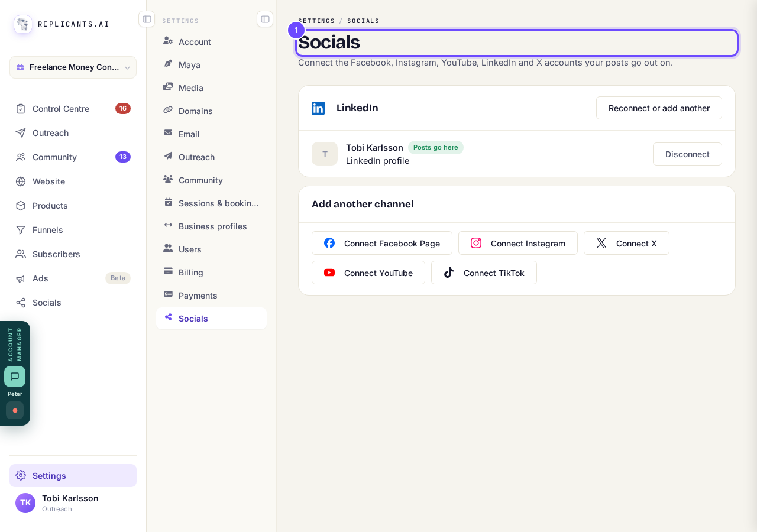The height and width of the screenshot is (532, 757).
Task: Open Media settings
Action: point(211,88)
